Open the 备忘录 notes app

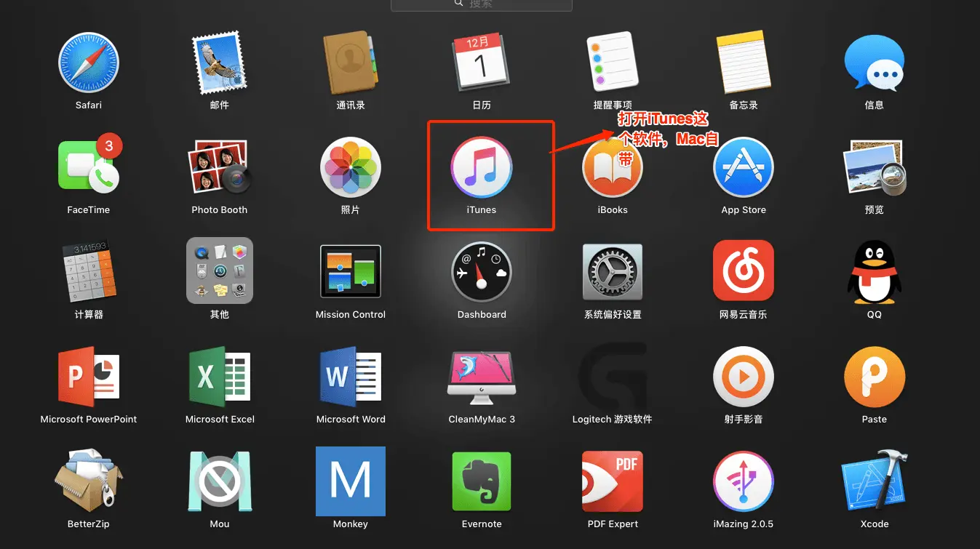tap(744, 63)
